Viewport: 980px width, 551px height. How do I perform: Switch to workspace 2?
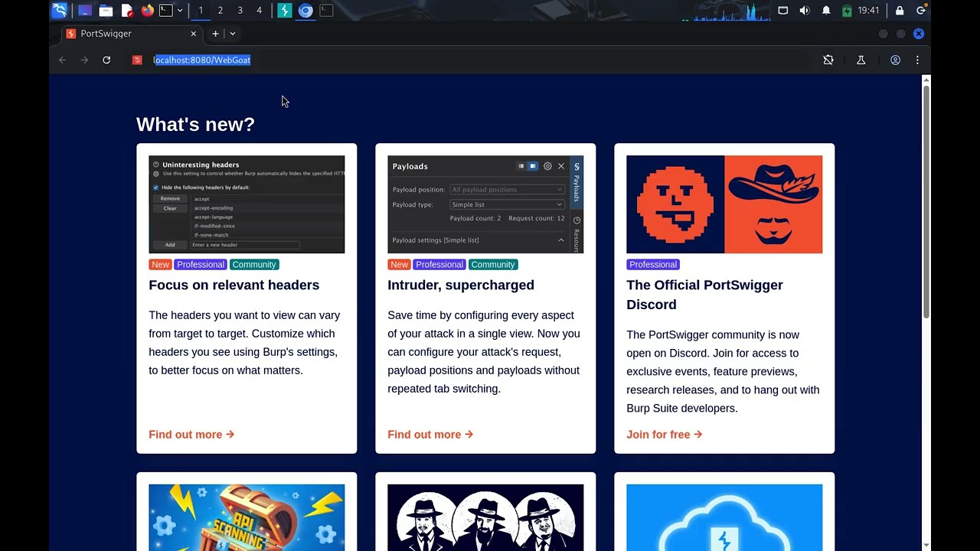coord(220,11)
